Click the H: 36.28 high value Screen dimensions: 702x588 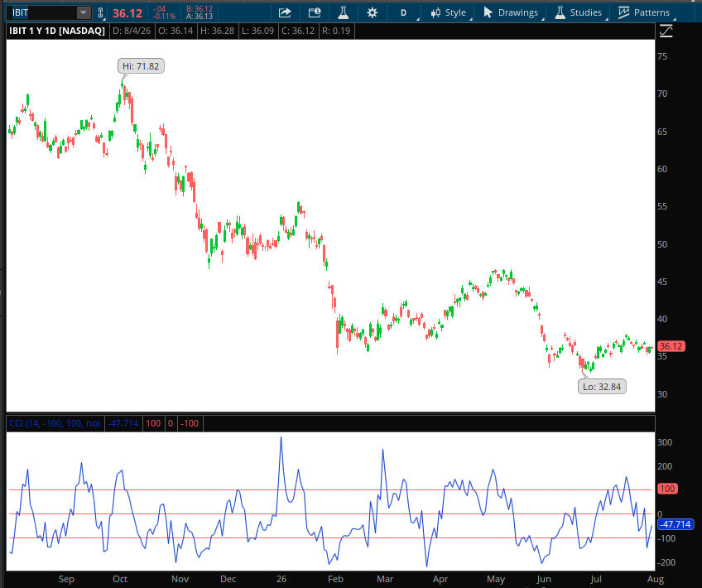(x=217, y=31)
